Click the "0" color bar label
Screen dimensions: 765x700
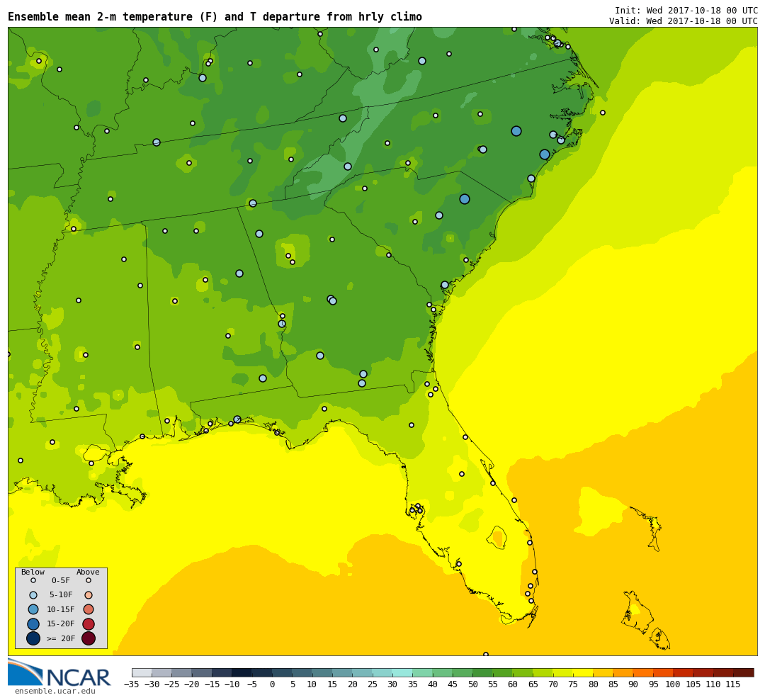click(272, 684)
